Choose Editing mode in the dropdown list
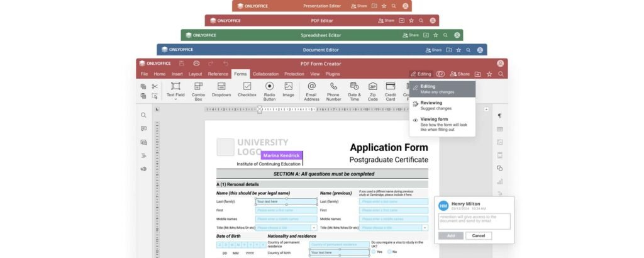 (442, 89)
